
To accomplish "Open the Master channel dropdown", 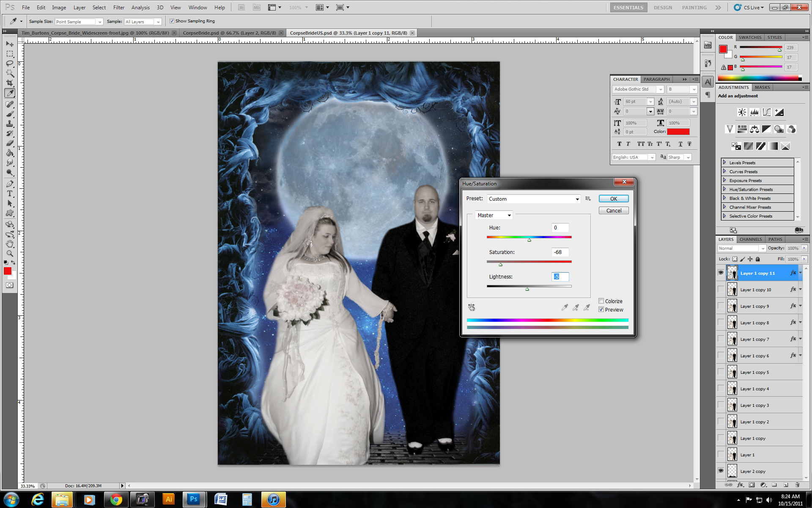I will [494, 215].
